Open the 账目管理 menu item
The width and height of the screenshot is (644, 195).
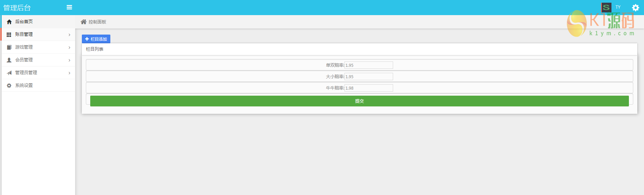pos(38,35)
